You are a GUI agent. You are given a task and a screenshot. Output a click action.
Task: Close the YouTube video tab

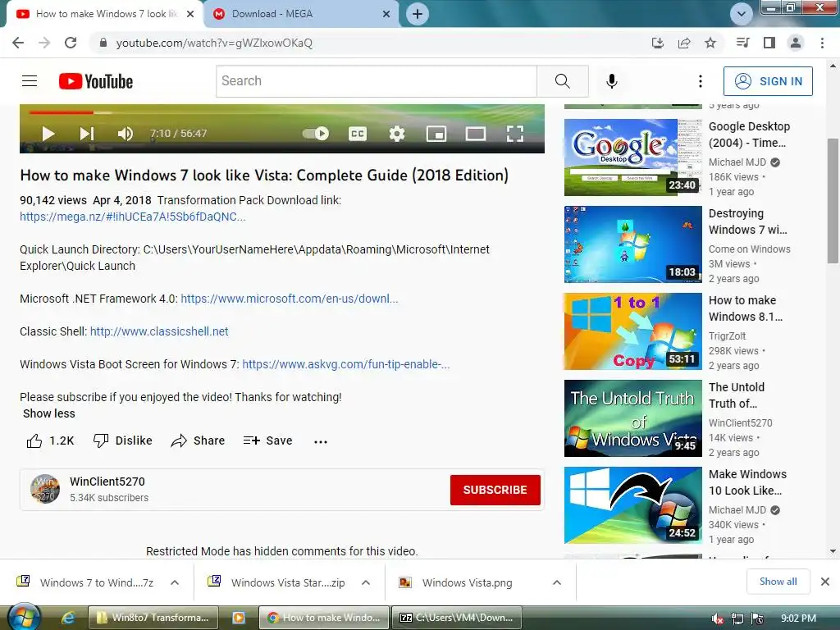click(x=190, y=15)
